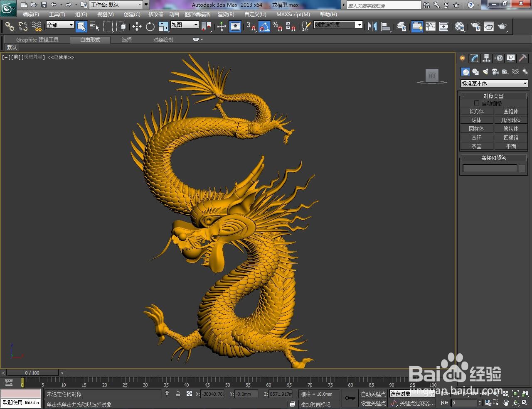Open Select by Name list icon
This screenshot has width=532, height=409.
point(95,27)
